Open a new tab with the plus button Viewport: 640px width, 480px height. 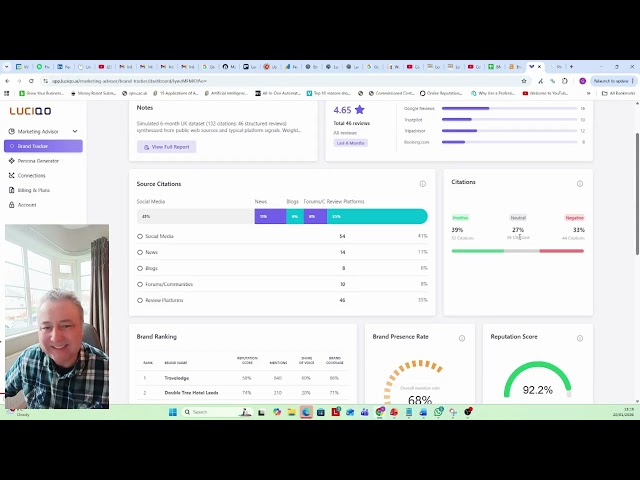pos(571,67)
